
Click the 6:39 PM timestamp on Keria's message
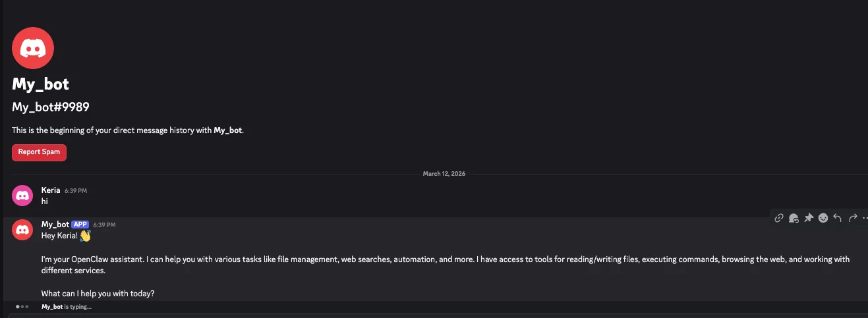coord(76,191)
